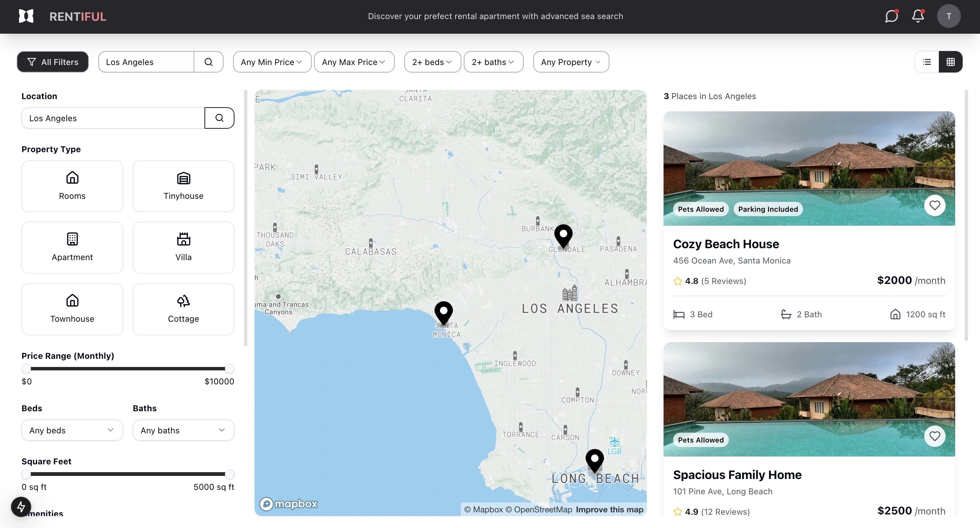Image resolution: width=980 pixels, height=528 pixels.
Task: Select the Apartment property type
Action: [72, 247]
